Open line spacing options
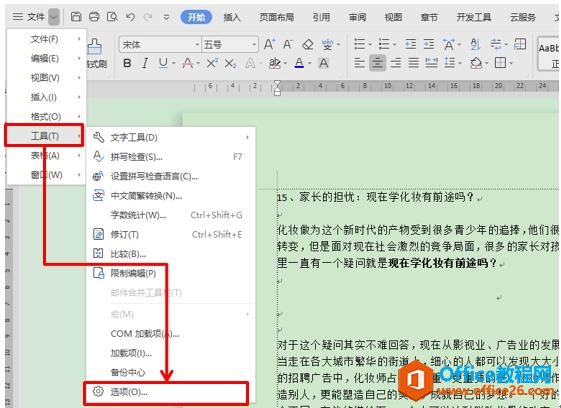The width and height of the screenshot is (561, 408). click(x=449, y=63)
